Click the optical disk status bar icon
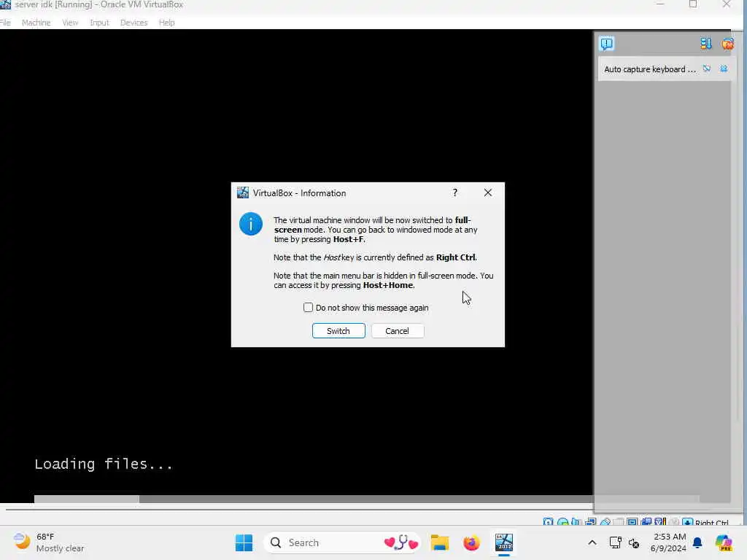 [563, 522]
